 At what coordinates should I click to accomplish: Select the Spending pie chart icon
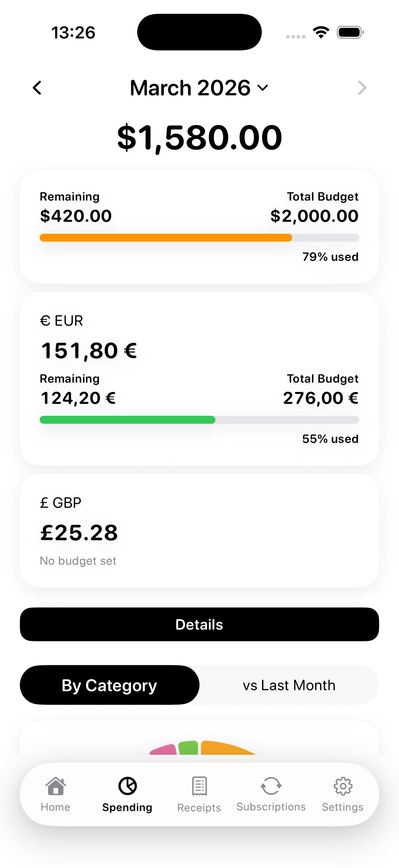click(x=127, y=786)
